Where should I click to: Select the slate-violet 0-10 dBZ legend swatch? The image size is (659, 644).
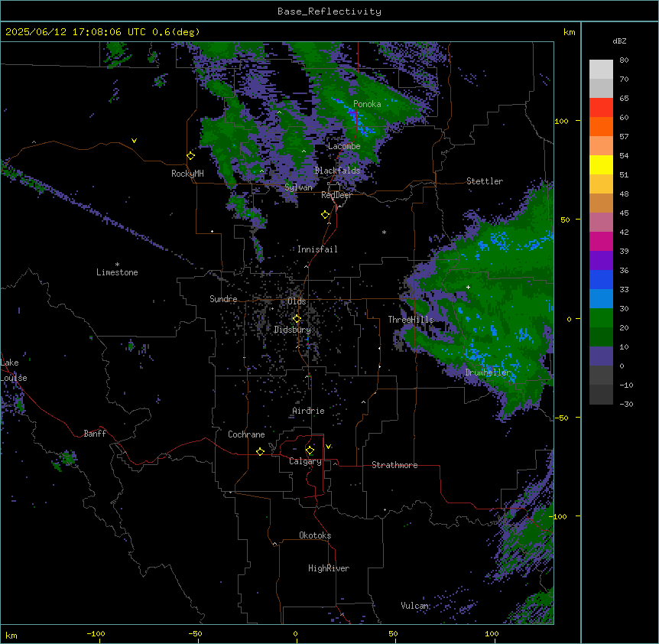(x=601, y=356)
